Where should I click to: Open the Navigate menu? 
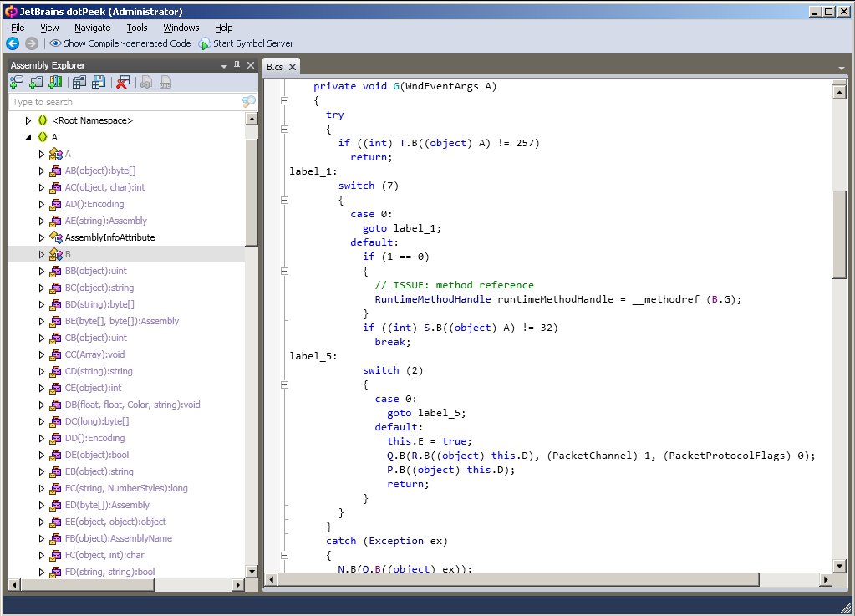click(x=92, y=28)
